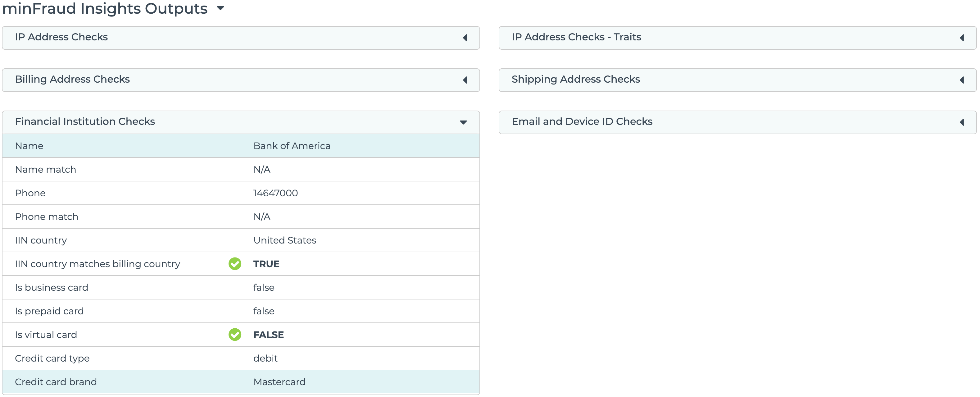The height and width of the screenshot is (397, 980).
Task: Click the Financial Institution Checks header title
Action: (85, 121)
